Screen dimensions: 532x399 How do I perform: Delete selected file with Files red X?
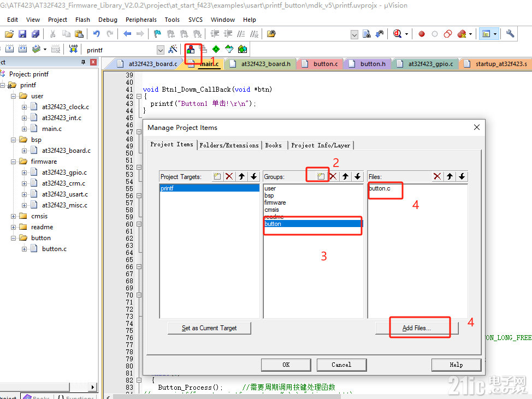(x=438, y=176)
